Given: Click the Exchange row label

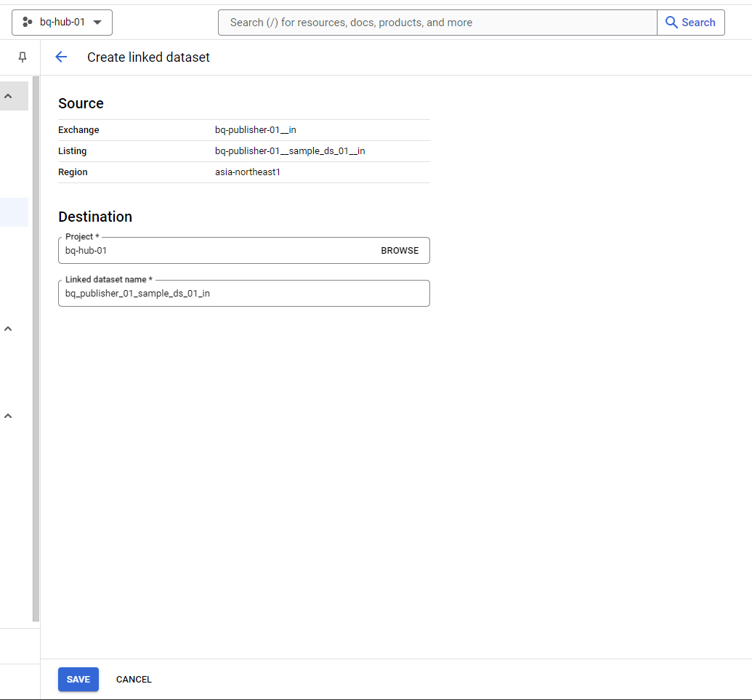Looking at the screenshot, I should (x=78, y=130).
